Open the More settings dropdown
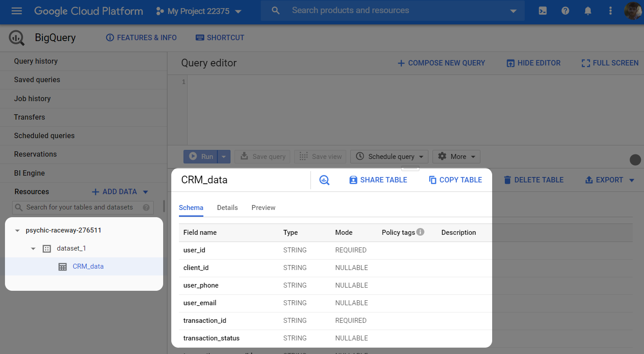Viewport: 644px width, 354px height. (456, 157)
